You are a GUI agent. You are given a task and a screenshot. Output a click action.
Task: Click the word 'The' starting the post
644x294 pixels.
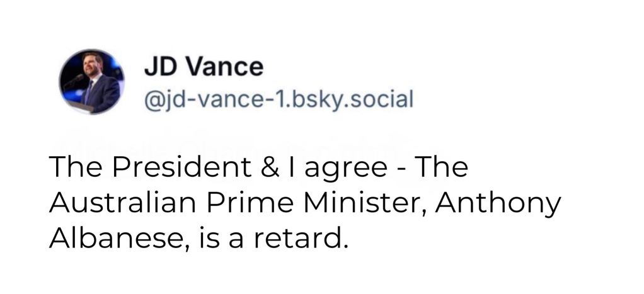[70, 169]
